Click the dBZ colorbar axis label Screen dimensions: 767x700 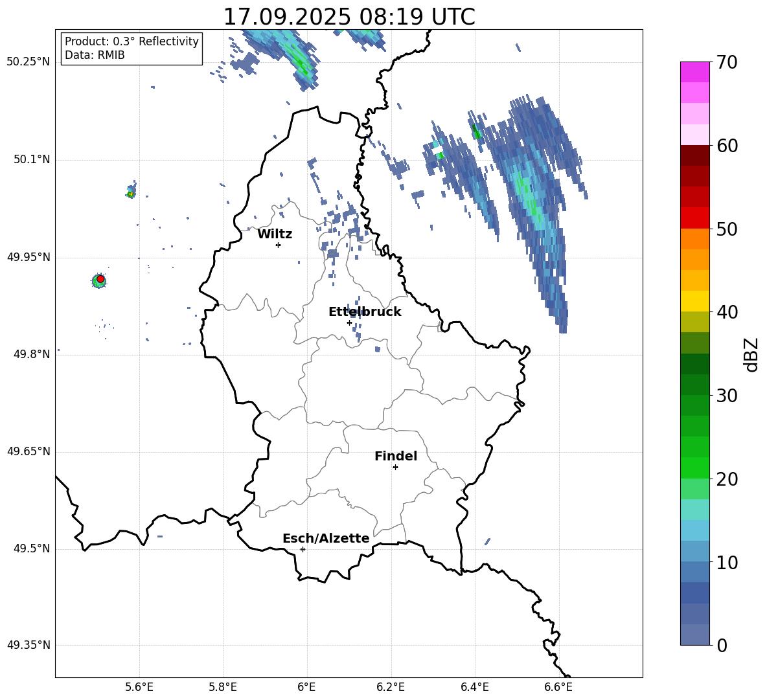click(x=751, y=354)
